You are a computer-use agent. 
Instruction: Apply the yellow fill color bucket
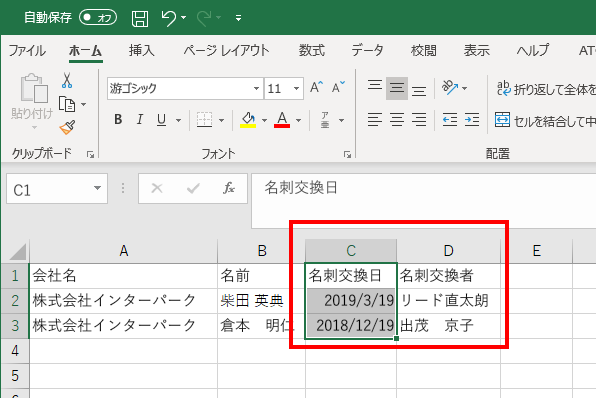tap(248, 120)
